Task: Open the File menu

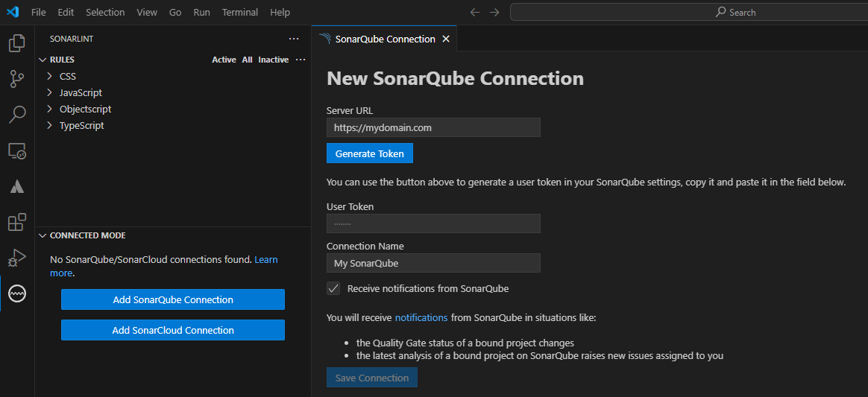Action: click(x=39, y=12)
